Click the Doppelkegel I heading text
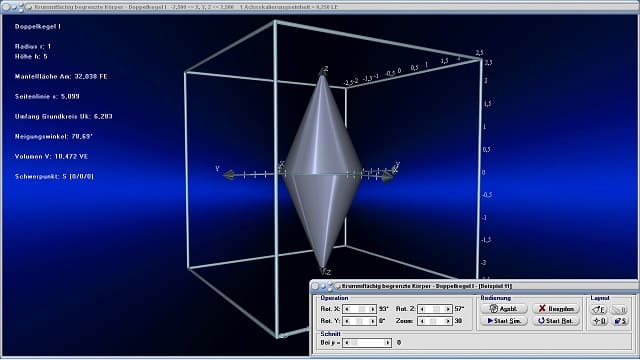The image size is (640, 360). point(38,27)
